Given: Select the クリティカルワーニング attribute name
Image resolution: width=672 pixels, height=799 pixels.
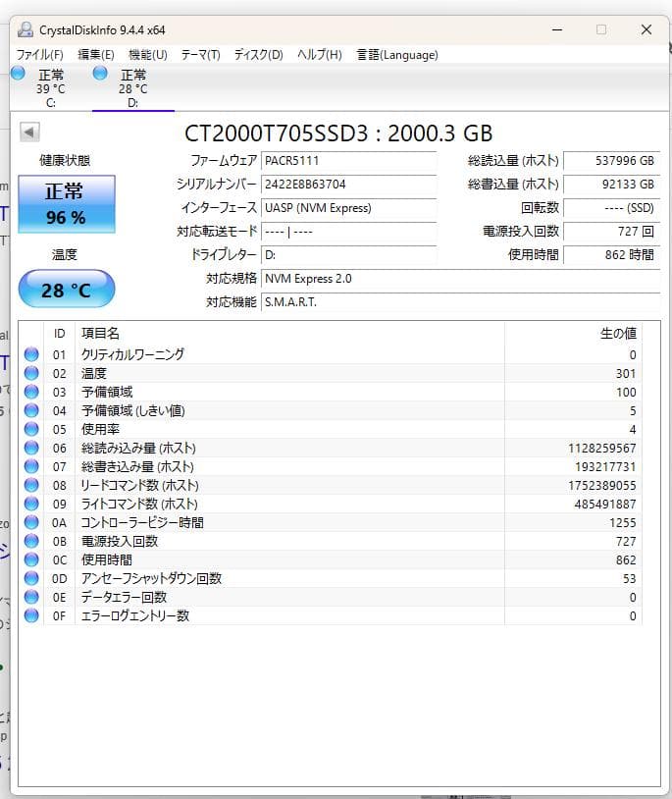Looking at the screenshot, I should 132,354.
